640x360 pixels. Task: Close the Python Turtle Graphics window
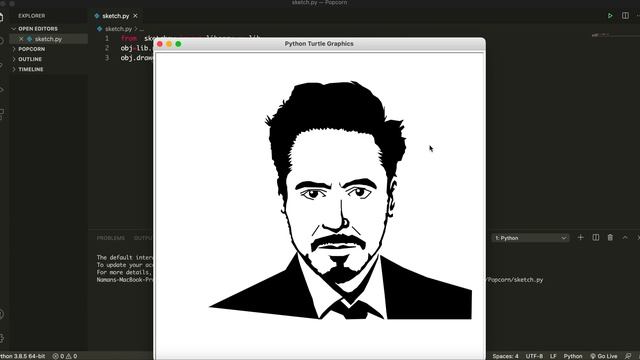pos(160,44)
